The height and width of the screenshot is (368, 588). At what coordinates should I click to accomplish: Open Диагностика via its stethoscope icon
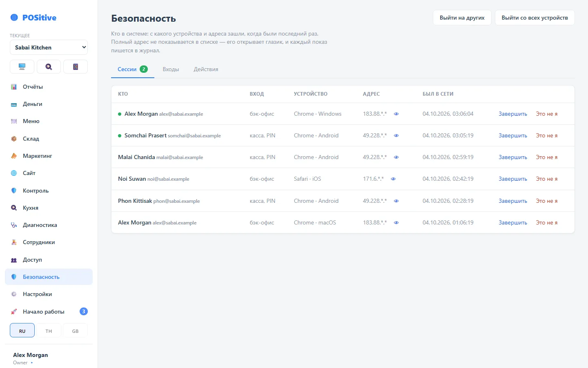tap(14, 225)
